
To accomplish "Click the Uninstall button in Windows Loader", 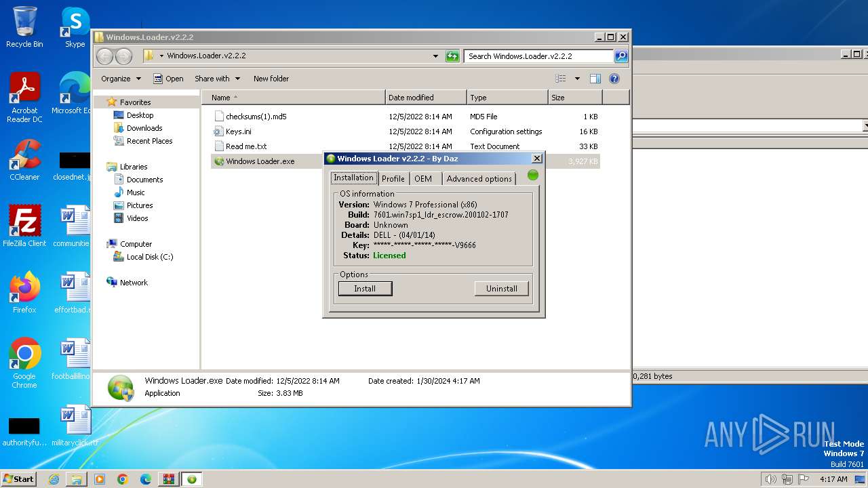I will (502, 289).
